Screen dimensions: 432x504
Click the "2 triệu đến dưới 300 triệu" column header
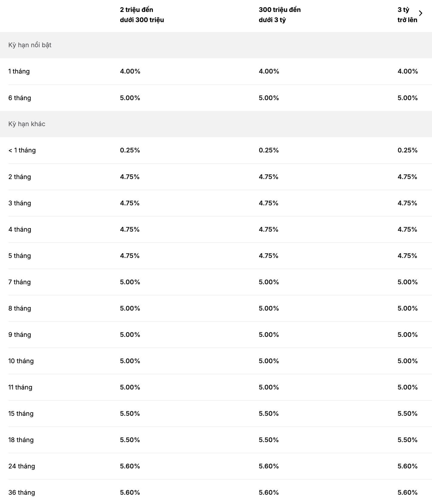142,15
